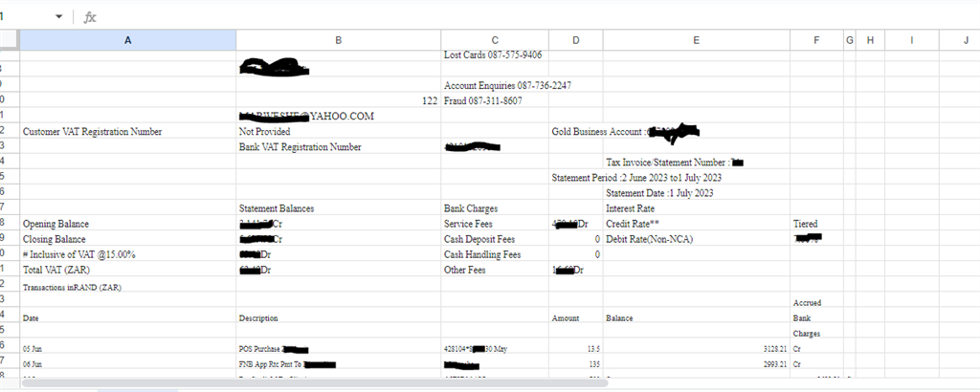
Task: Select column I header
Action: [910, 39]
